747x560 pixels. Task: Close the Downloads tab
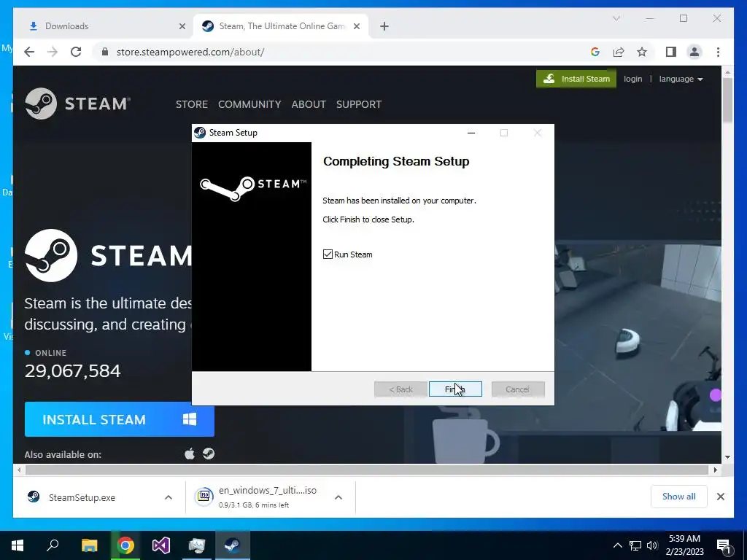[182, 26]
